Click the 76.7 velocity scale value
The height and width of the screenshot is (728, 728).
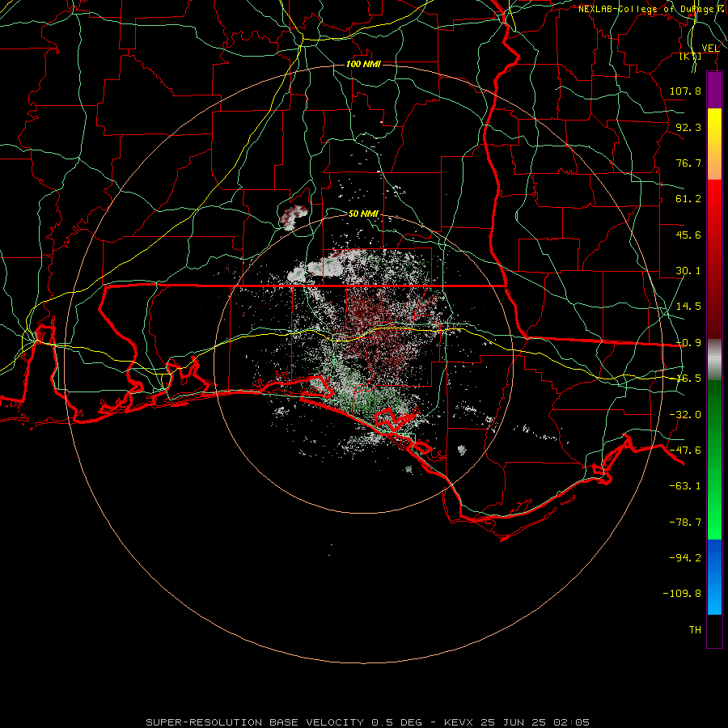pos(688,163)
